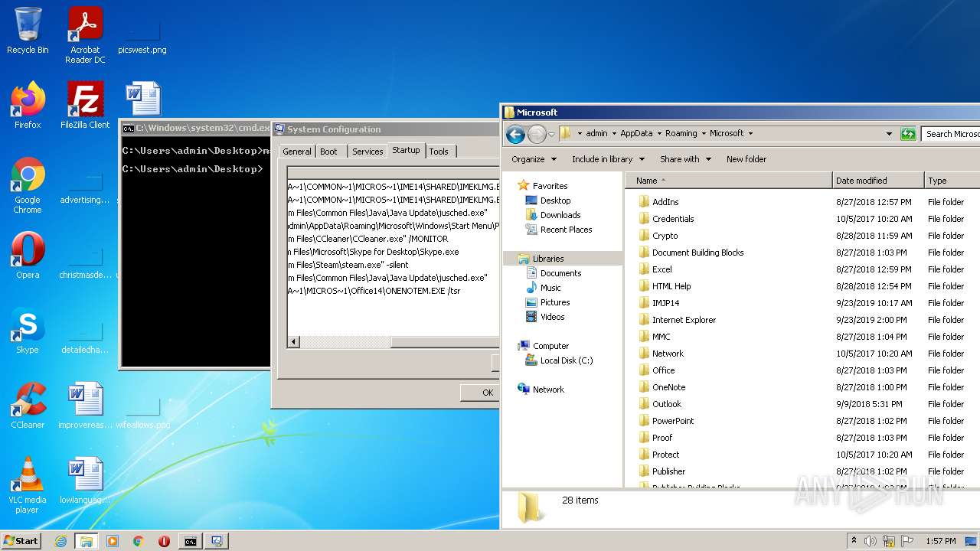Screen dimensions: 980x551
Task: Launch FileZilla Client shortcut
Action: [x=85, y=105]
